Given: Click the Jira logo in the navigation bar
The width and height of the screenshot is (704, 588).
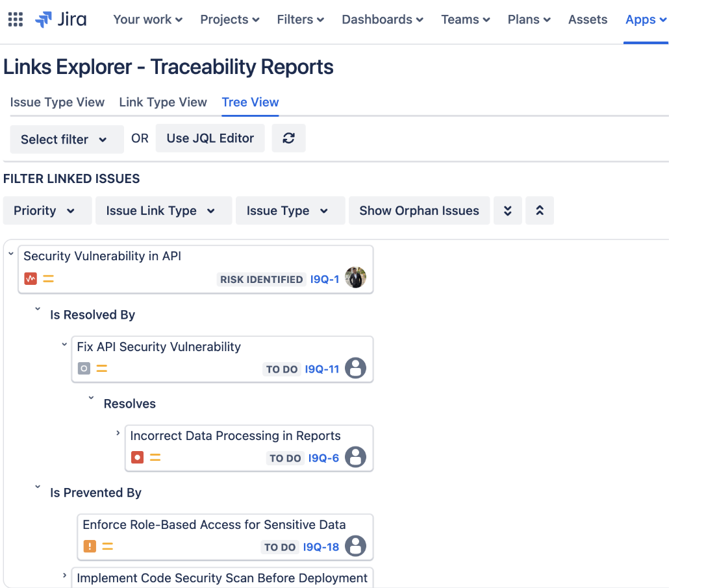Looking at the screenshot, I should tap(63, 19).
